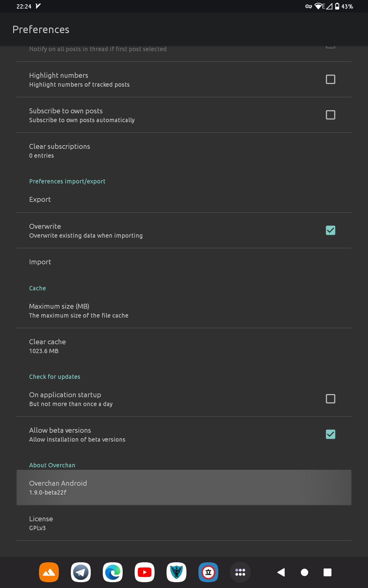This screenshot has height=588, width=368.
Task: Enable the Highlight numbers checkbox
Action: pyautogui.click(x=330, y=79)
